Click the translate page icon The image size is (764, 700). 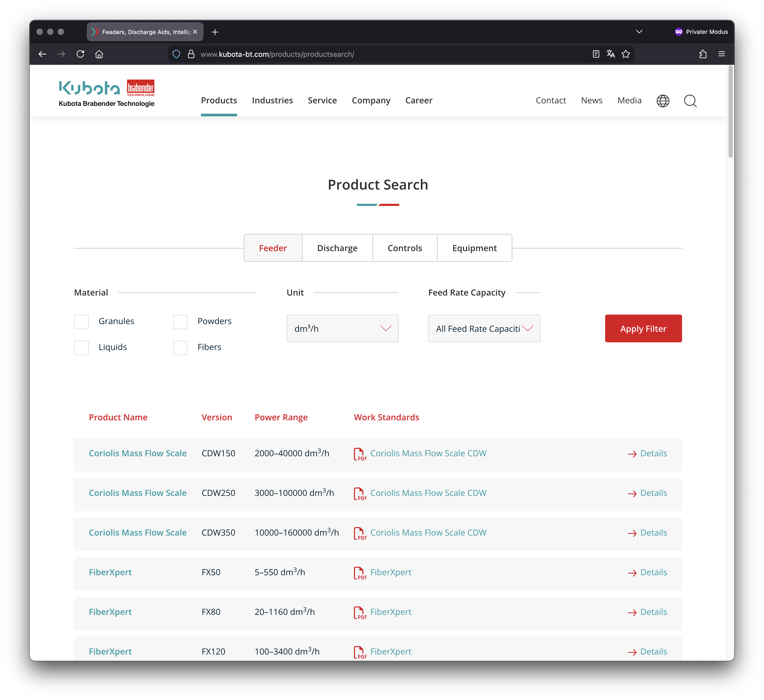610,54
